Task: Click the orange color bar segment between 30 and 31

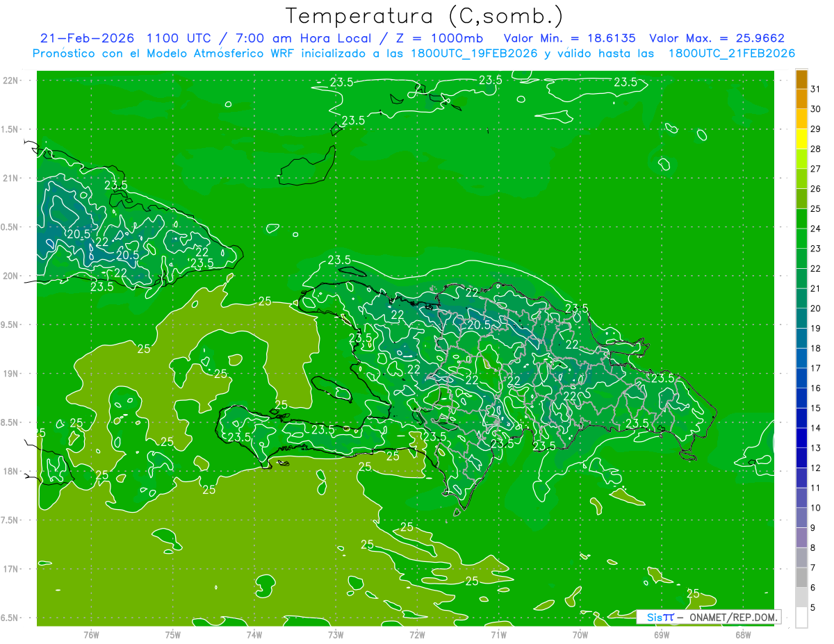Action: (801, 99)
